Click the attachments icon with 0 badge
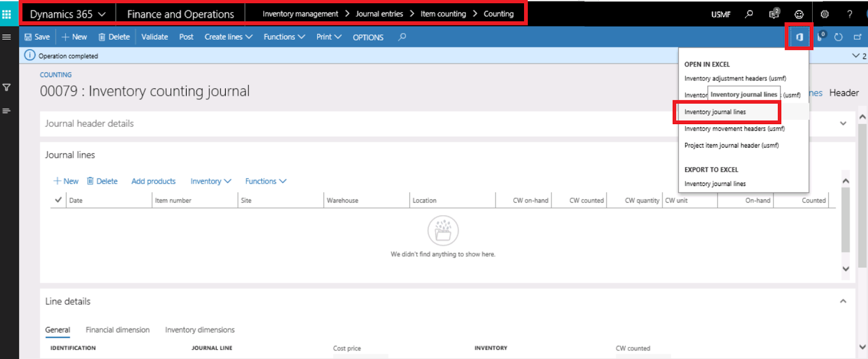The height and width of the screenshot is (359, 868). [821, 36]
